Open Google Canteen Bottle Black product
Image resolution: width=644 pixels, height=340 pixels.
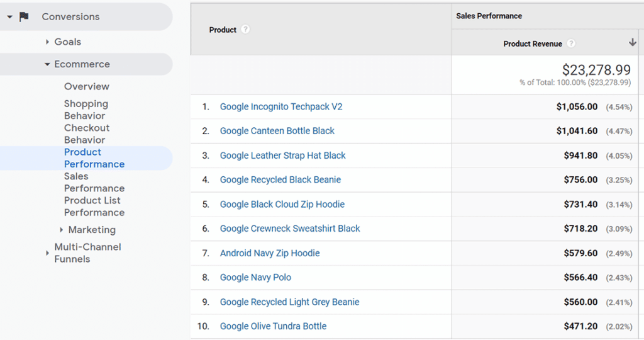pos(277,131)
